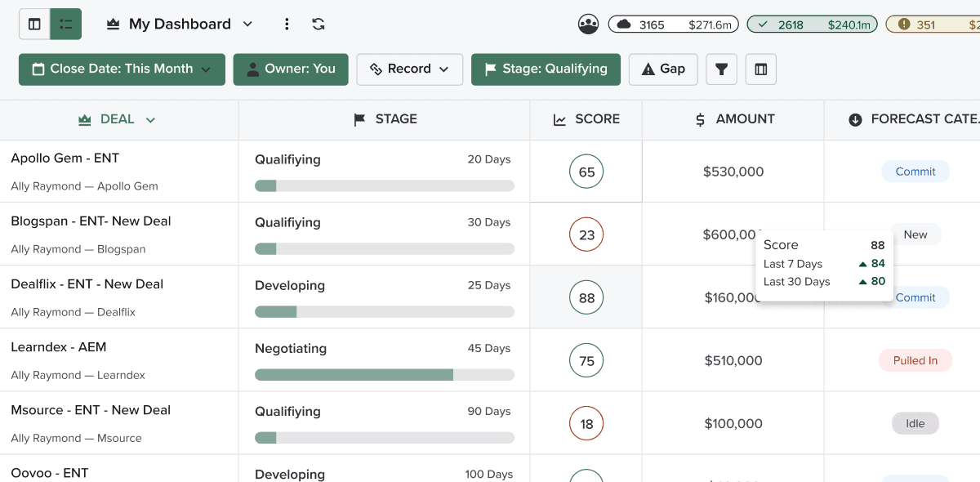Toggle the Owner: You filter
This screenshot has height=482, width=980.
[x=291, y=69]
